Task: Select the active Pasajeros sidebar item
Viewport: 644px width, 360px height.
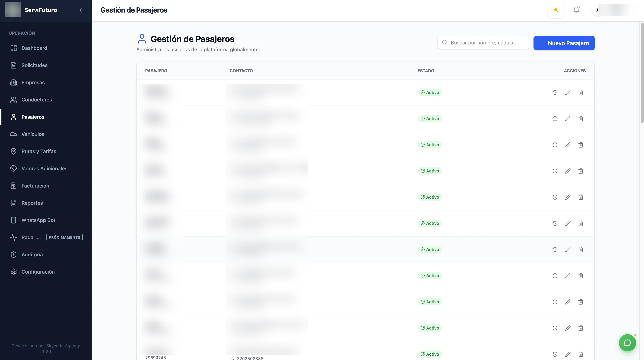Action: pos(46,117)
